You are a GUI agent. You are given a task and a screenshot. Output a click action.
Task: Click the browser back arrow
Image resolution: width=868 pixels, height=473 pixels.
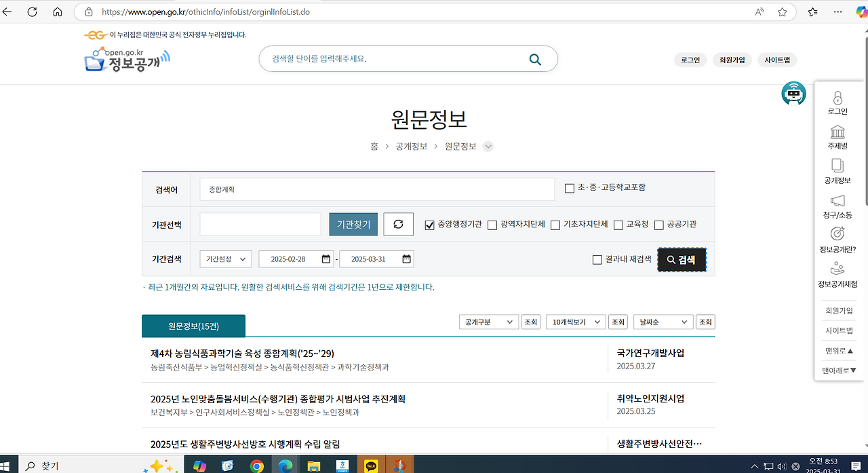7,12
